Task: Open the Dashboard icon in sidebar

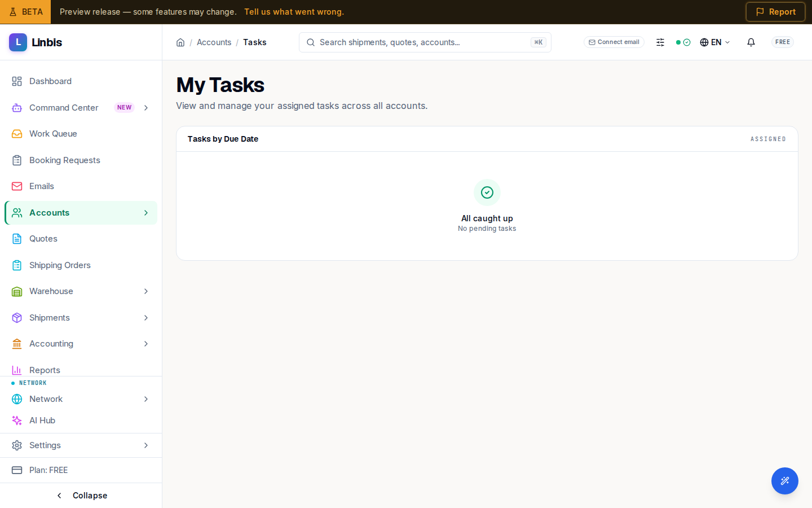Action: [x=17, y=81]
